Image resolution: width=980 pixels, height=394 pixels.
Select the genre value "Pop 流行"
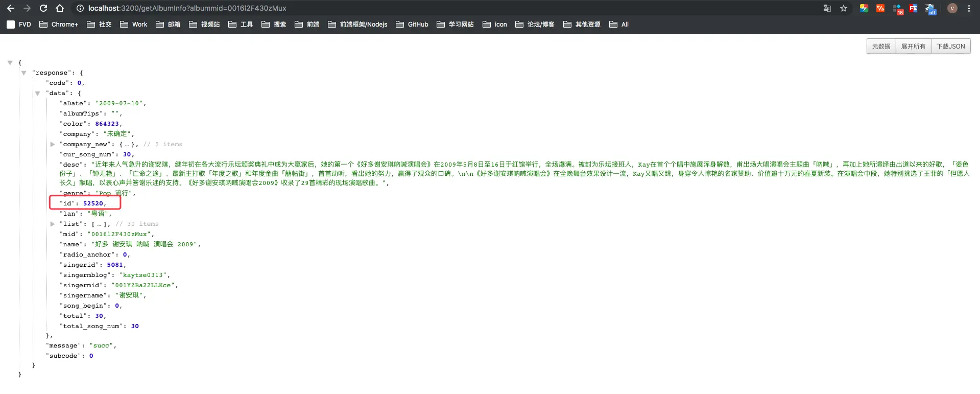point(114,193)
